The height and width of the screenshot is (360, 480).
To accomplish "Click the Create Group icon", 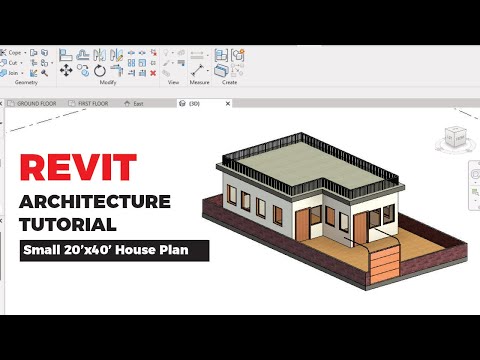I will 238,55.
